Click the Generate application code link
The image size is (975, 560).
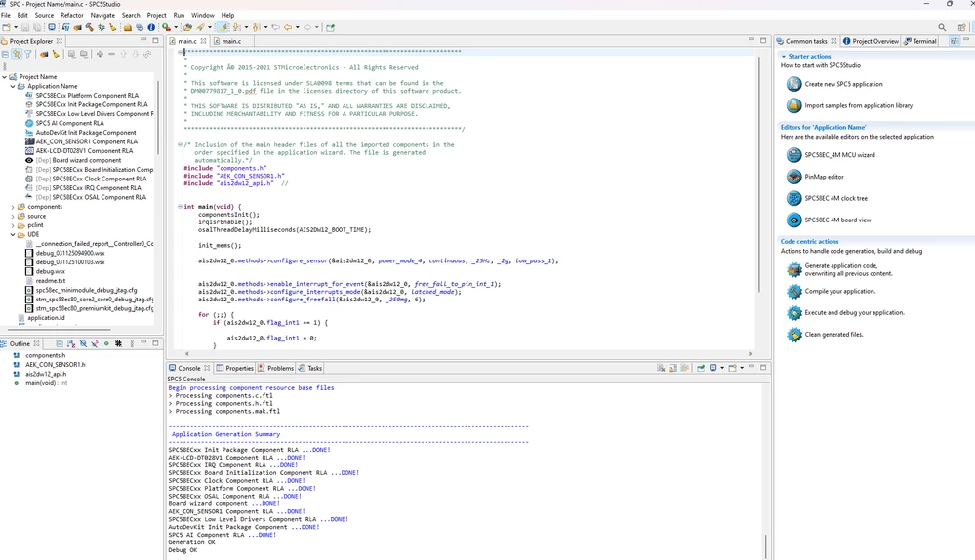[x=848, y=269]
